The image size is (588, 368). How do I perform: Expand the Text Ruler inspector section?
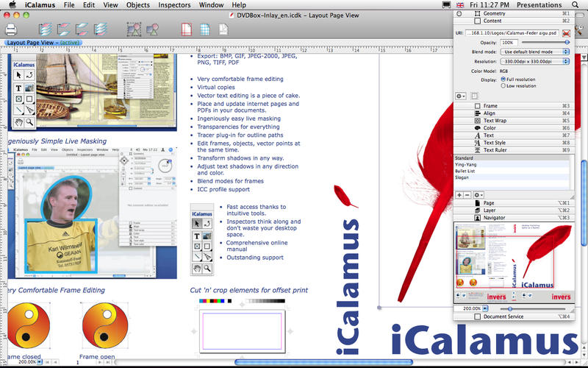pyautogui.click(x=513, y=150)
